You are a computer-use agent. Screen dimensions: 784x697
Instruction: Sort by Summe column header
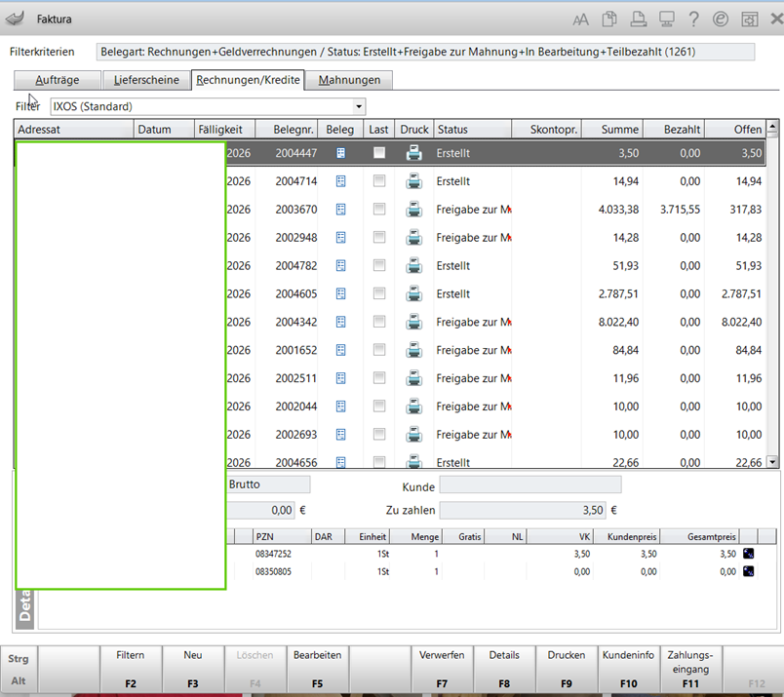tap(611, 130)
